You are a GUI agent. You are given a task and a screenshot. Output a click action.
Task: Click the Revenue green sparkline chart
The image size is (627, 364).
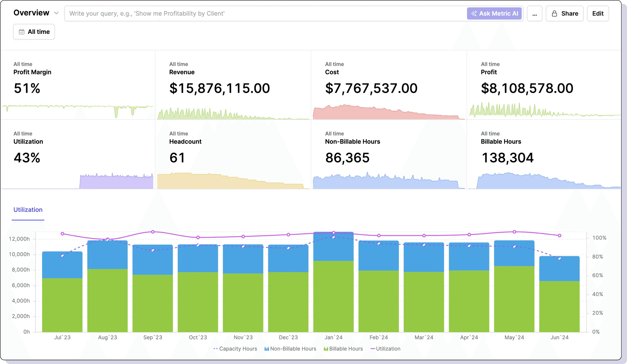pos(233,114)
